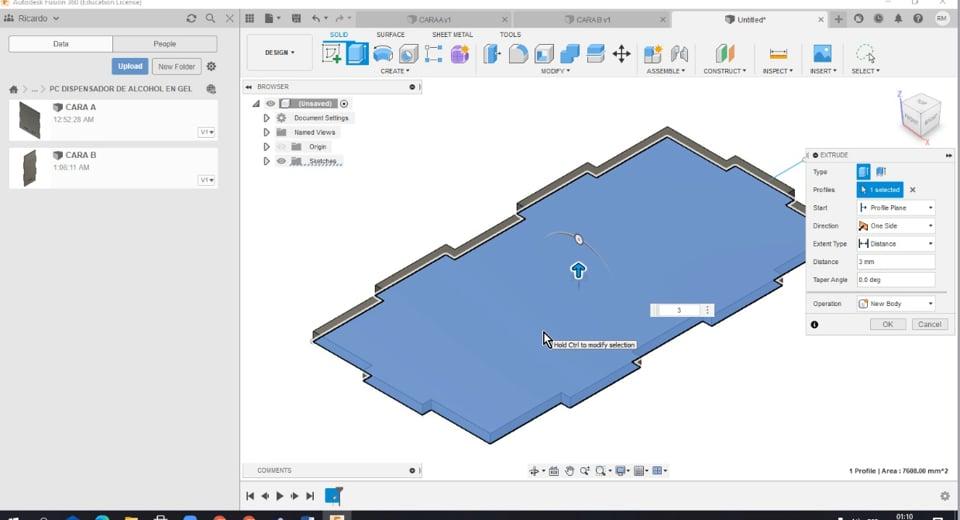Go to home in data panel breadcrumb
This screenshot has width=960, height=520.
[13, 89]
